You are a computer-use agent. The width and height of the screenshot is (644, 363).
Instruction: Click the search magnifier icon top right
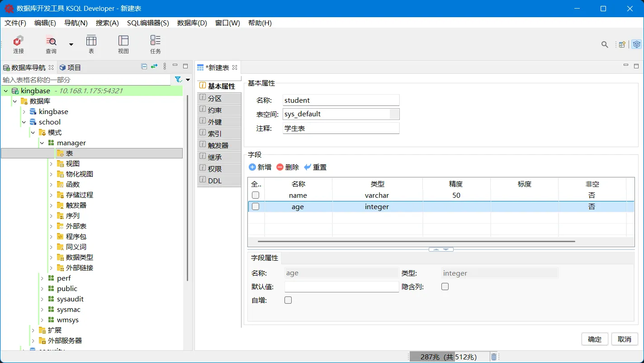coord(605,45)
